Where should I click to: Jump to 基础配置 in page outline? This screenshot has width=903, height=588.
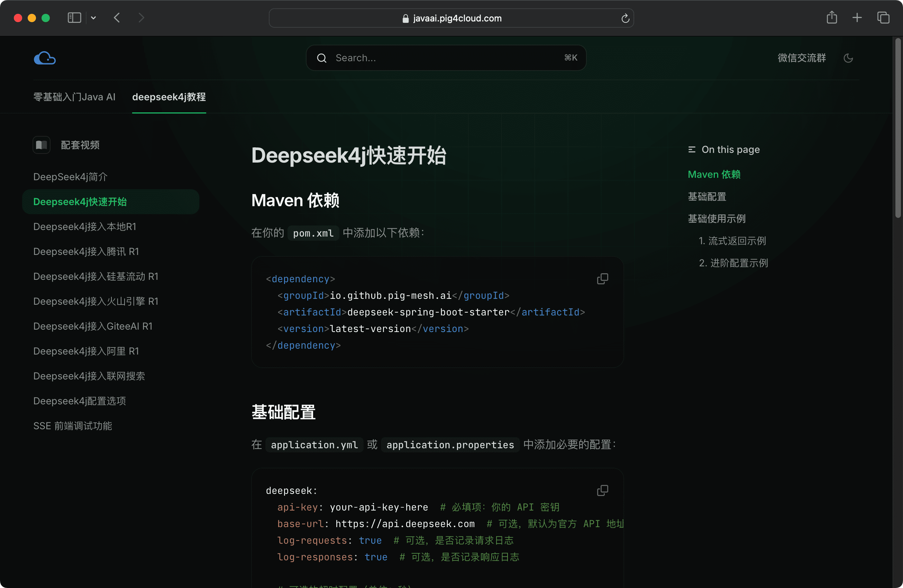707,196
